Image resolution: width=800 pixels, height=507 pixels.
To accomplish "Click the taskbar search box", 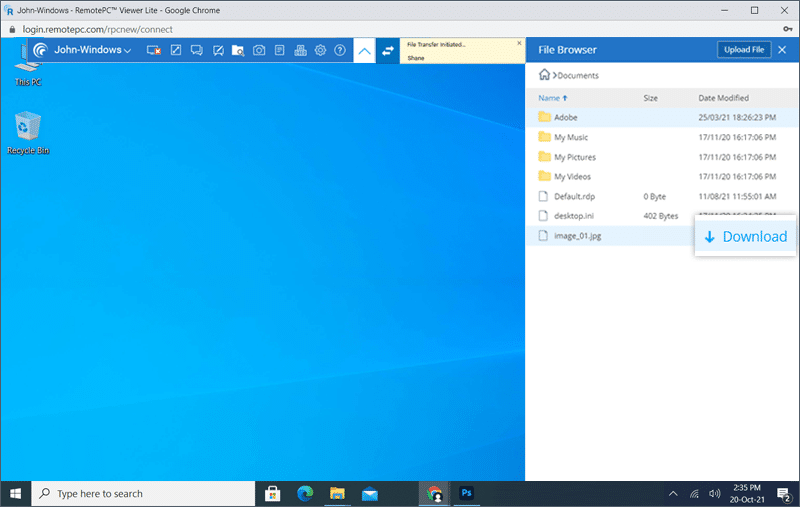I will point(143,494).
